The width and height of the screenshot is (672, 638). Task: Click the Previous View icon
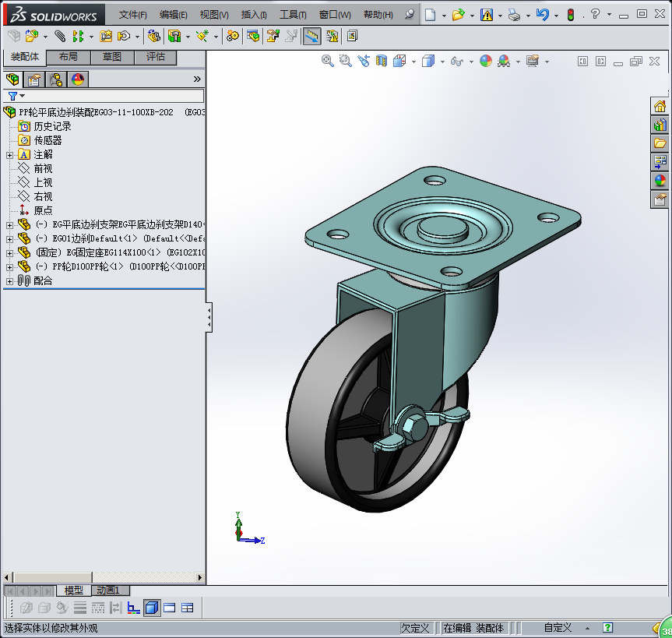click(364, 61)
